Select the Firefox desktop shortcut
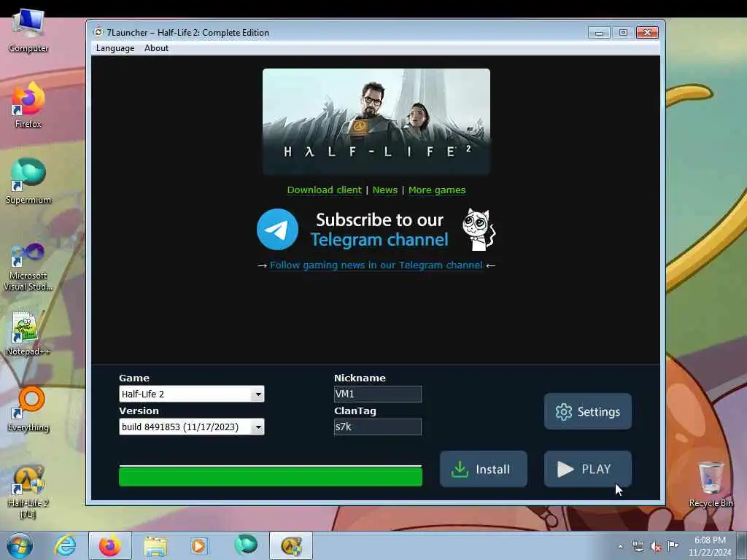747x560 pixels. [28, 105]
